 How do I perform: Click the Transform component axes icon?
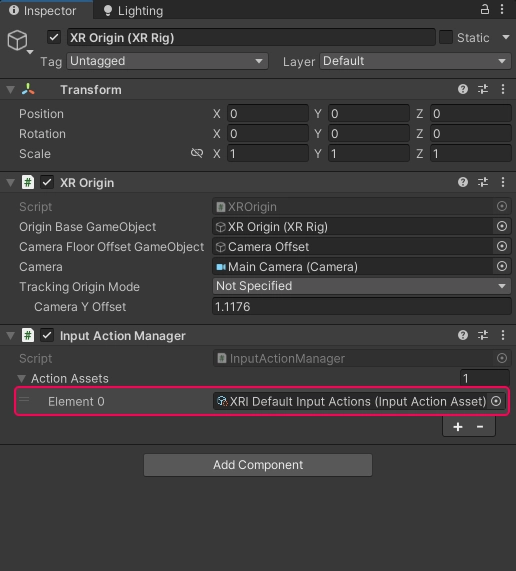coord(28,89)
